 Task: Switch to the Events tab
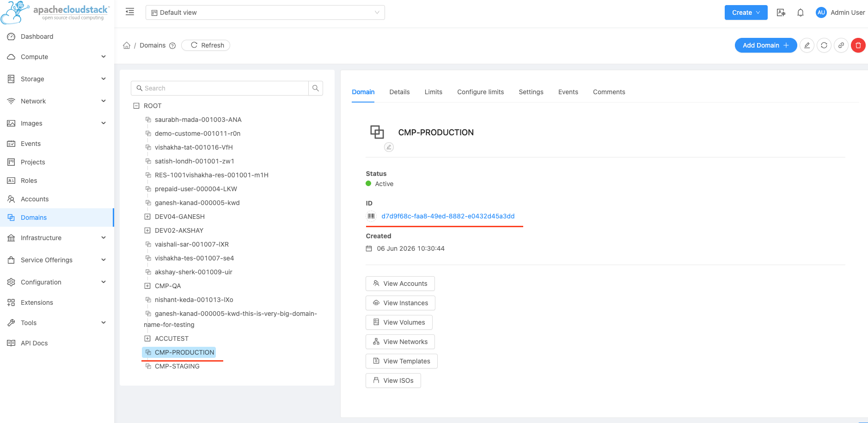pos(568,92)
